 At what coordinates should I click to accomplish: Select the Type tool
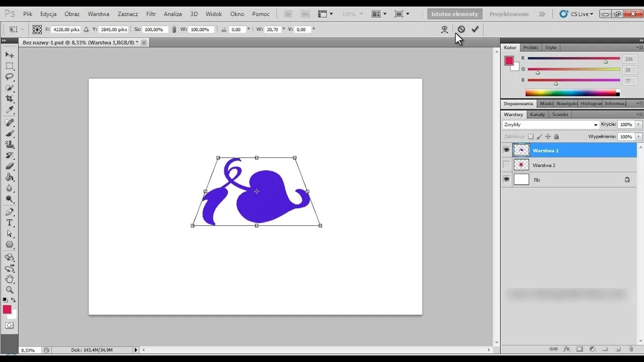coord(10,223)
